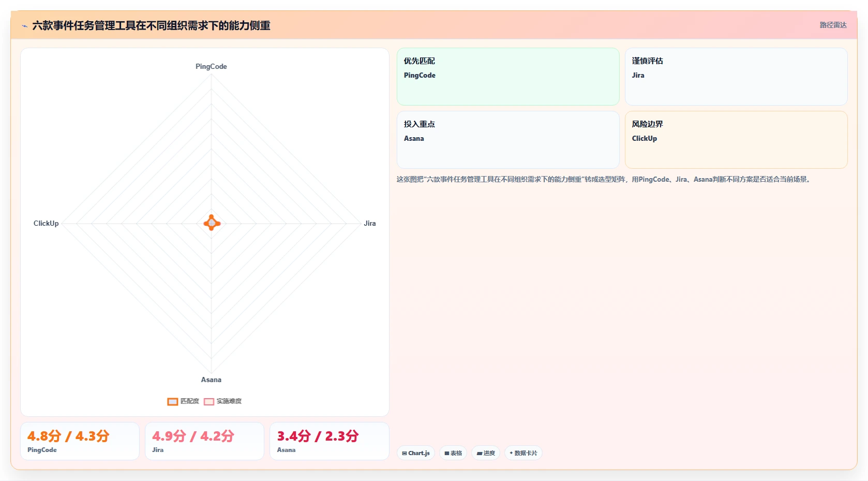Click the orange data point at radar center
Viewport: 868px width, 481px height.
click(212, 223)
